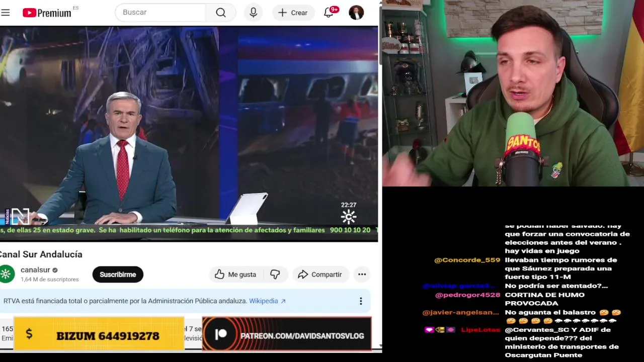The height and width of the screenshot is (362, 644).
Task: Go to YouTube Premium home logo
Action: coord(47,13)
